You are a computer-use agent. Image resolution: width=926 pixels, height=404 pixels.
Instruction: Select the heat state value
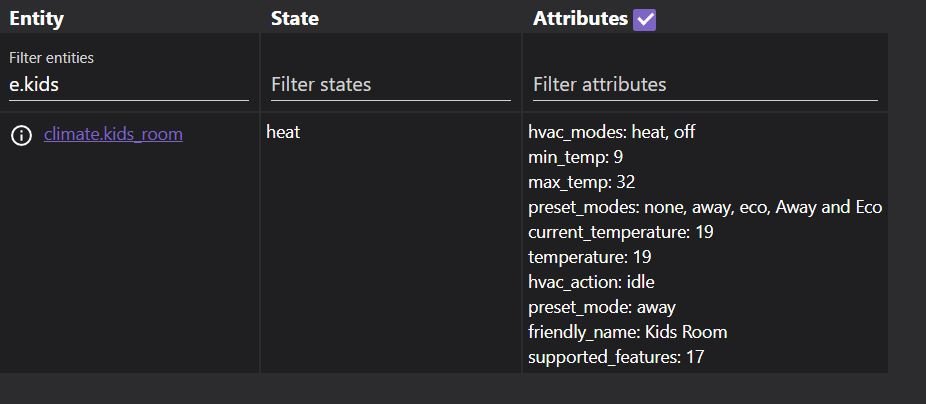[x=283, y=132]
